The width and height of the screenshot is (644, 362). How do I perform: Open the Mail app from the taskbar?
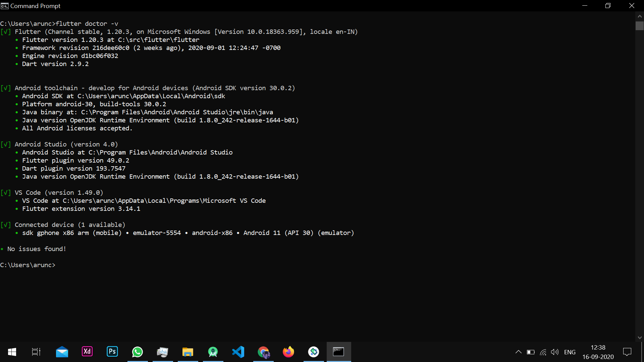click(62, 352)
